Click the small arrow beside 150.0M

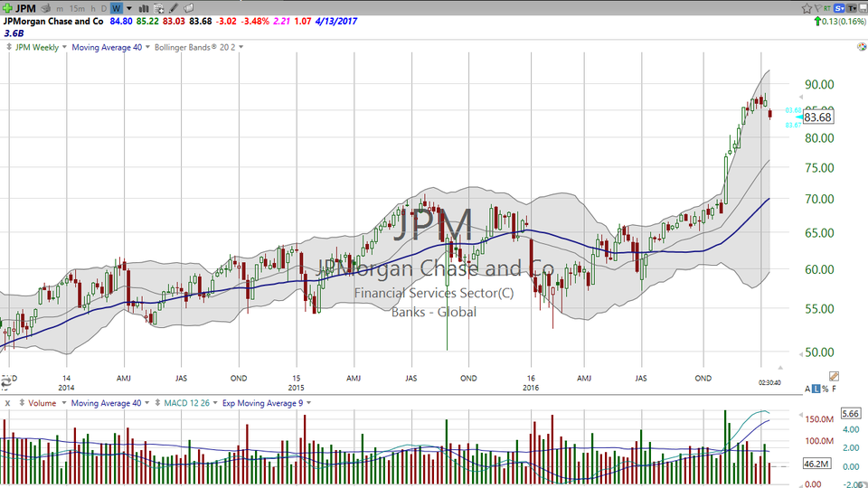pyautogui.click(x=800, y=415)
